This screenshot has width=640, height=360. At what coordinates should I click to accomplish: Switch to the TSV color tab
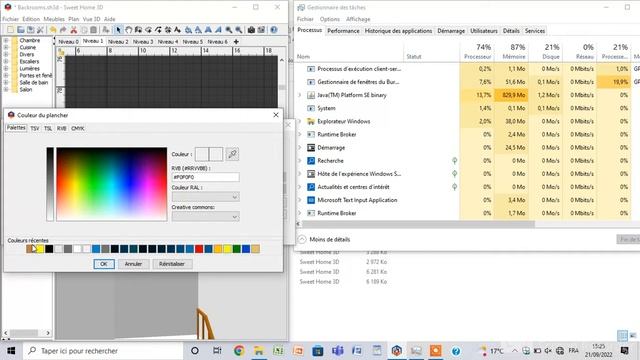[35, 128]
